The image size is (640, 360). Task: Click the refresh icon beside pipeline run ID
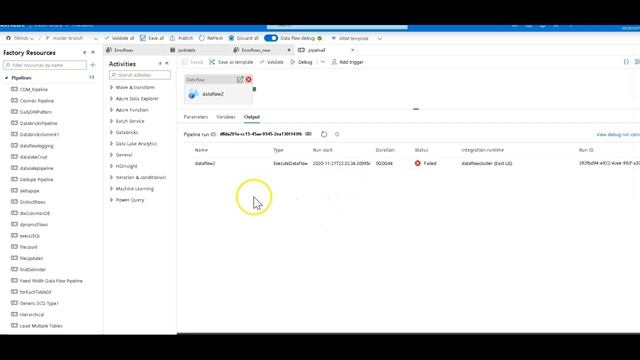(x=324, y=134)
